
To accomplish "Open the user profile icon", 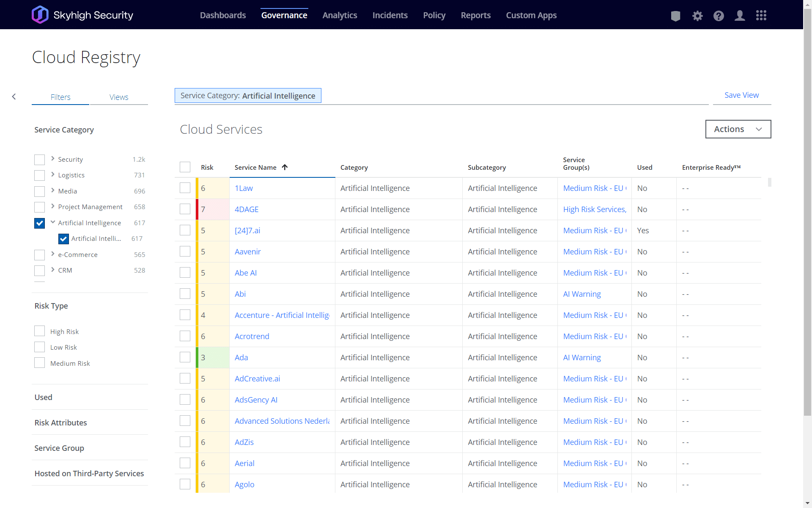I will [740, 16].
